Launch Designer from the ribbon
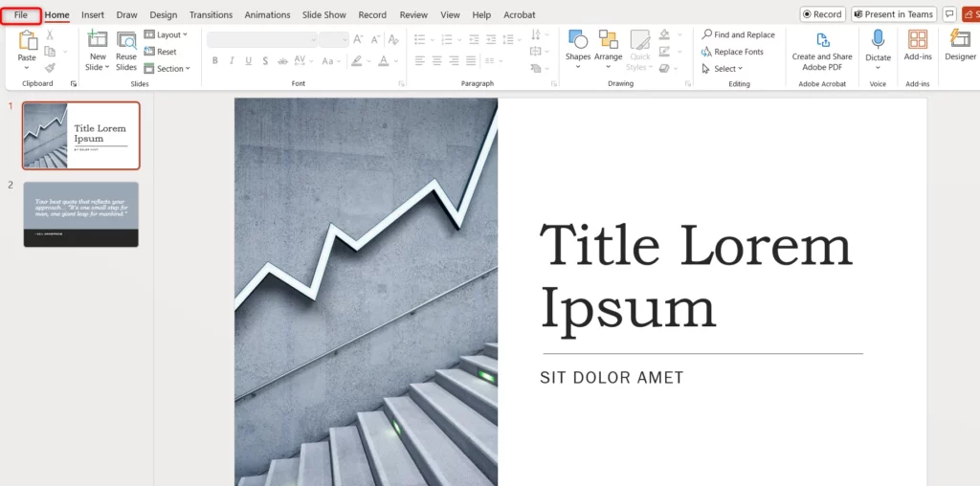980x486 pixels. 960,46
